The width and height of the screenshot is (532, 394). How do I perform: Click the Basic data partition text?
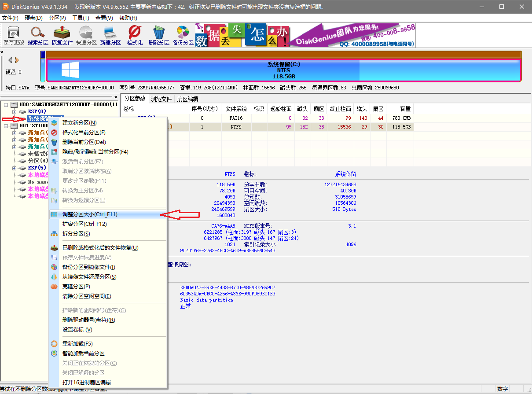[207, 300]
